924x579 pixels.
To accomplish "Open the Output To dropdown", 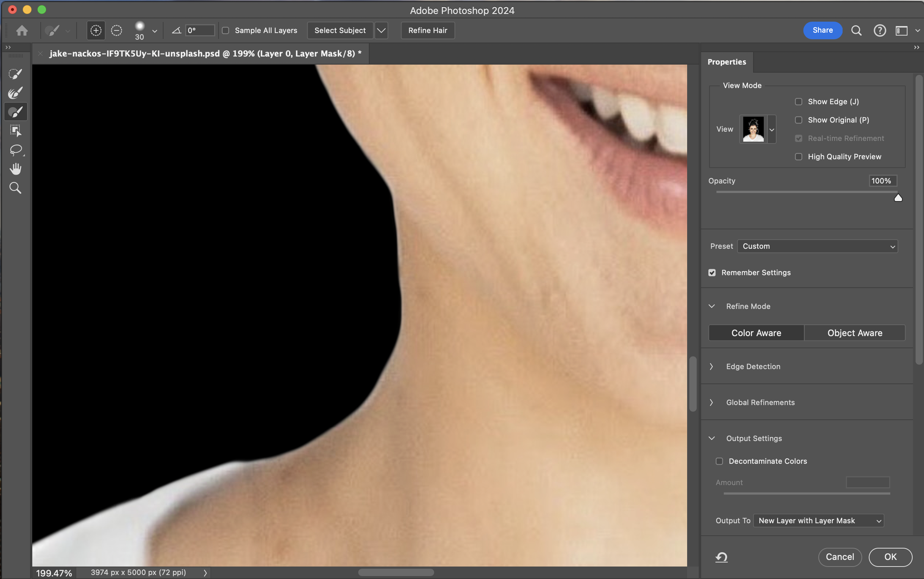I will 818,520.
